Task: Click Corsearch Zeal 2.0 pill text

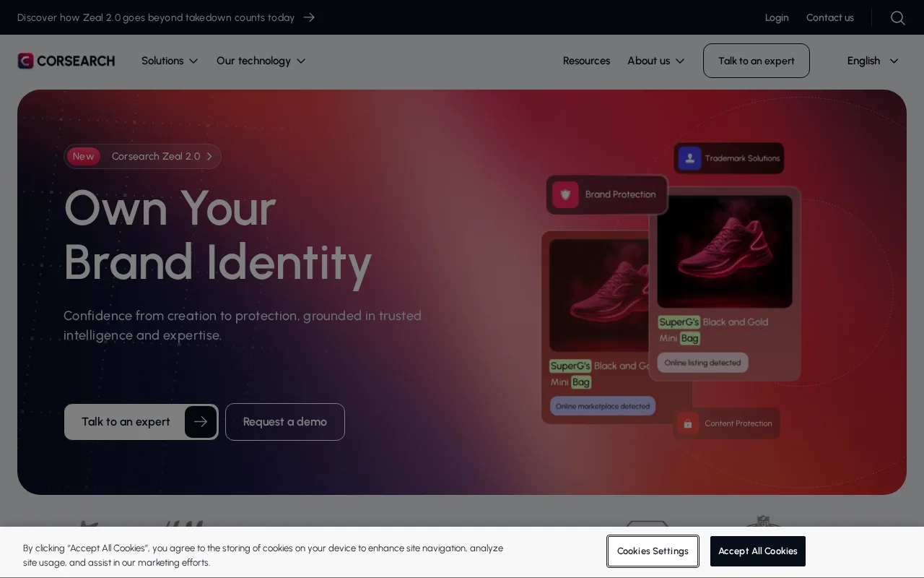Action: tap(156, 156)
